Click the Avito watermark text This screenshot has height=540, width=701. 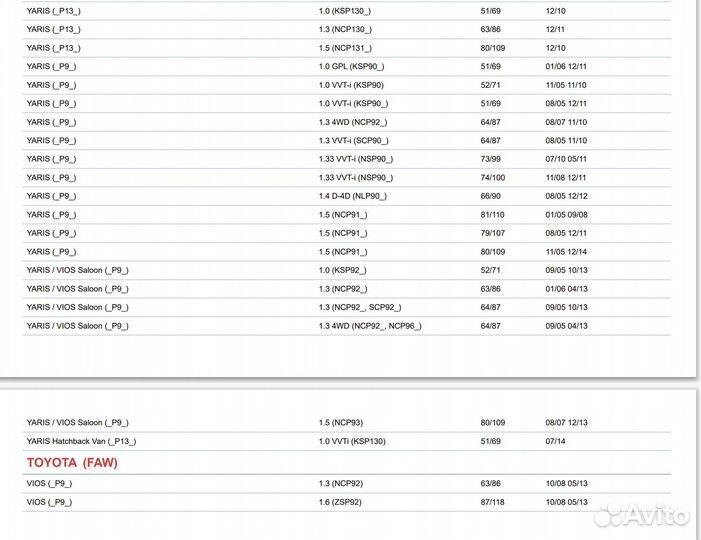657,516
